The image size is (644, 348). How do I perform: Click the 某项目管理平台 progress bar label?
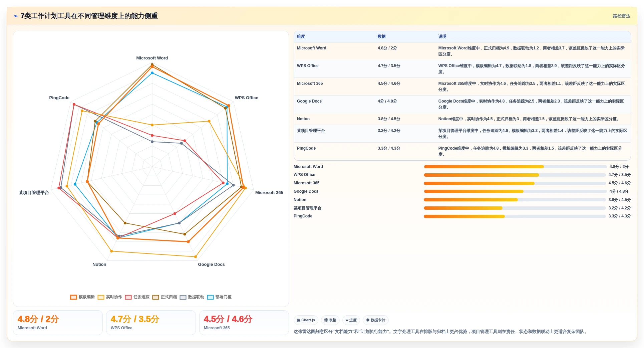pos(308,208)
